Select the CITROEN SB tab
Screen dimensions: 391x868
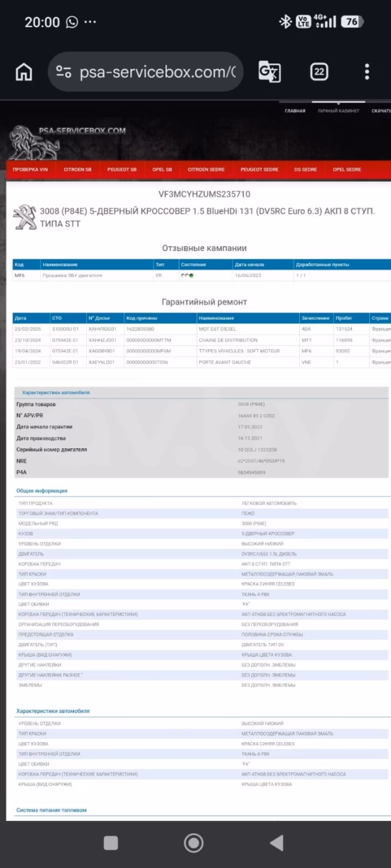click(x=78, y=169)
